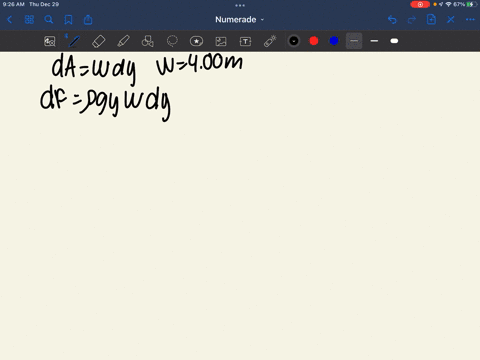The image size is (480, 360).
Task: Select the Highlighter tool
Action: click(123, 41)
